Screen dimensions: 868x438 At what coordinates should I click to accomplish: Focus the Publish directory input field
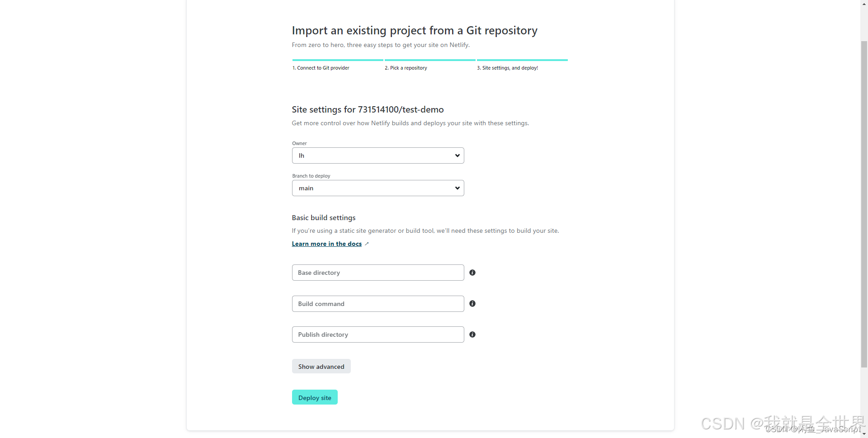point(378,334)
